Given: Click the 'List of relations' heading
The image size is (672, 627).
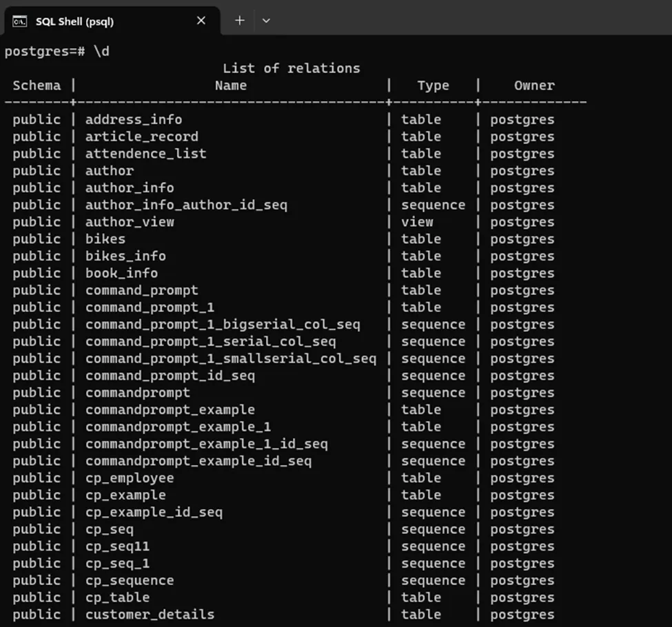Looking at the screenshot, I should click(291, 68).
